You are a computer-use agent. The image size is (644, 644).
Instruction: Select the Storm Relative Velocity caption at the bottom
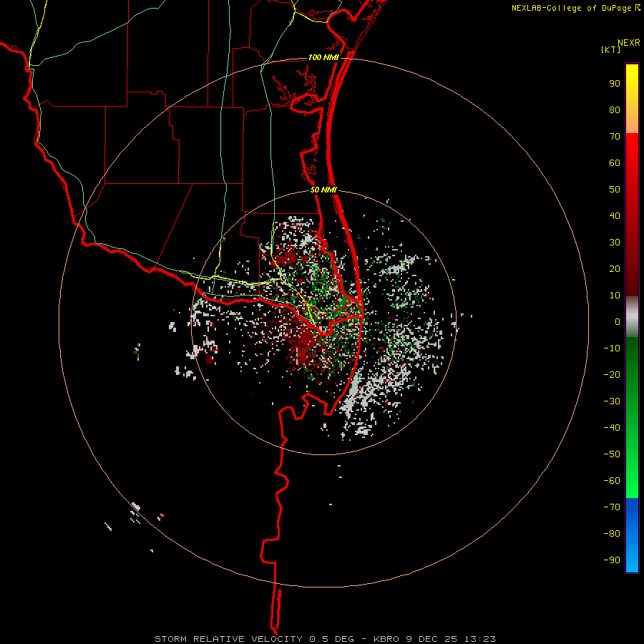(x=326, y=639)
